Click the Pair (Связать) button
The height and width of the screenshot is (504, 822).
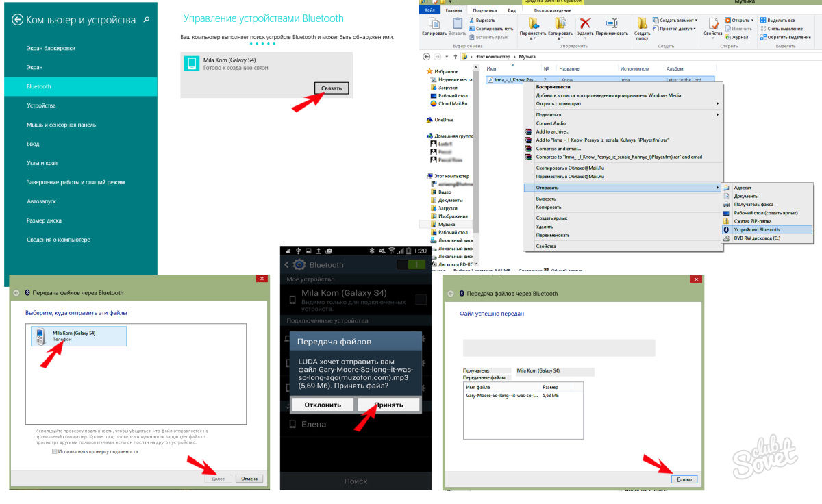click(332, 88)
